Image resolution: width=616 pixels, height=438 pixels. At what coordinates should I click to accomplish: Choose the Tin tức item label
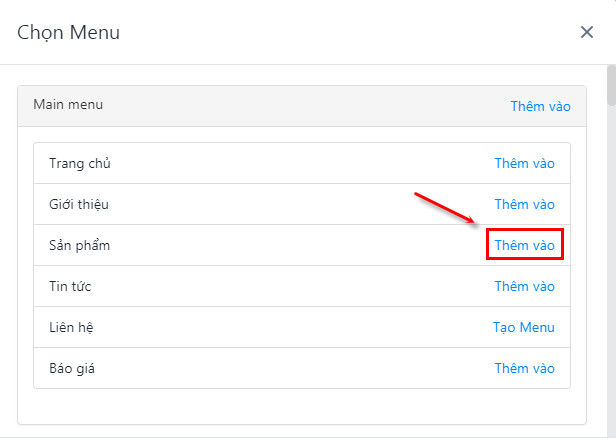coord(70,286)
